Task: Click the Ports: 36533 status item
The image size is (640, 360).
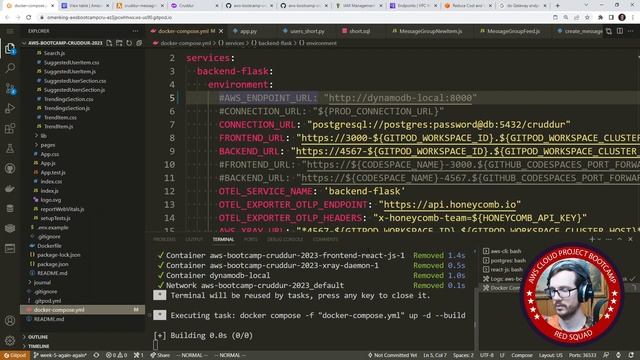Action: pyautogui.click(x=582, y=355)
